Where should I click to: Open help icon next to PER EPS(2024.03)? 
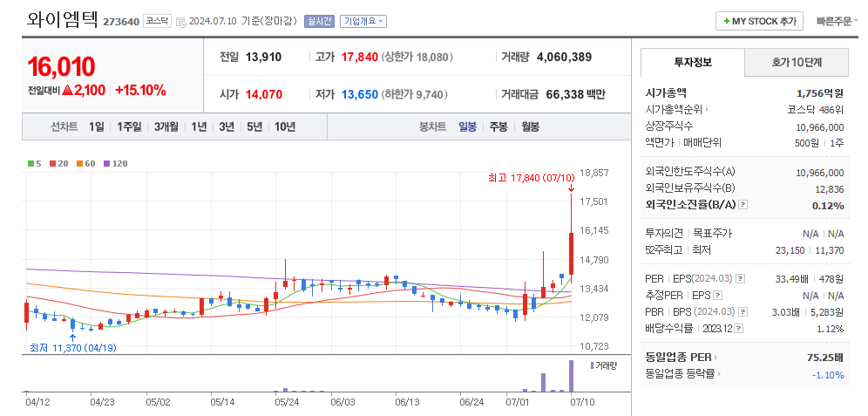[x=741, y=279]
